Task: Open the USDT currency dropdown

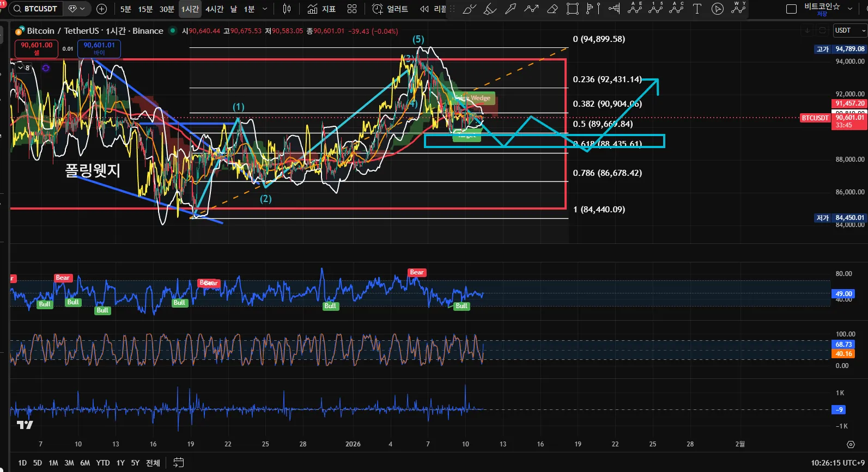Action: point(849,30)
